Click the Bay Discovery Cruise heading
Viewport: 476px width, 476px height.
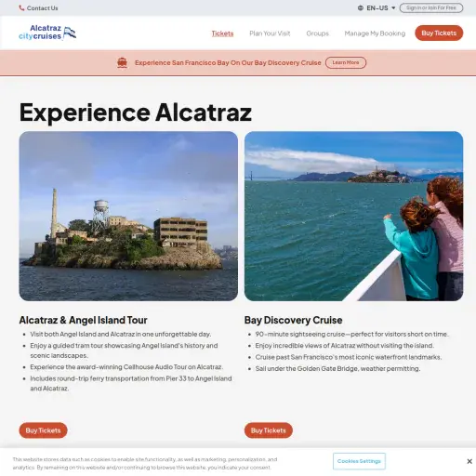coord(293,320)
